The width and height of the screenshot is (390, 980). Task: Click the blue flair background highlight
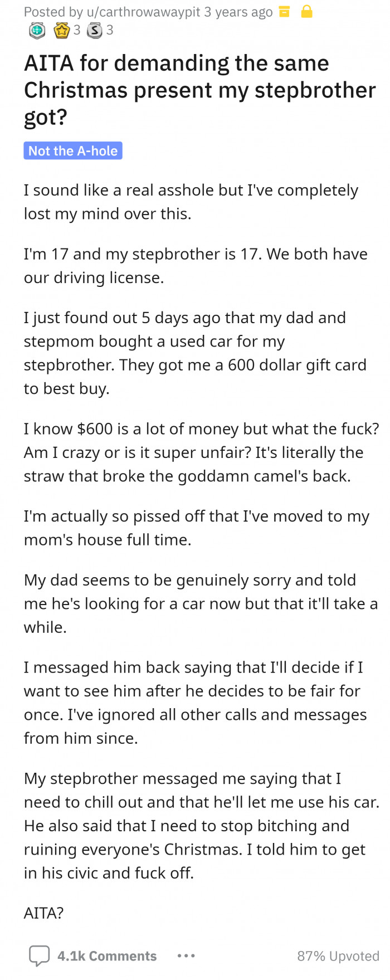coord(72,150)
